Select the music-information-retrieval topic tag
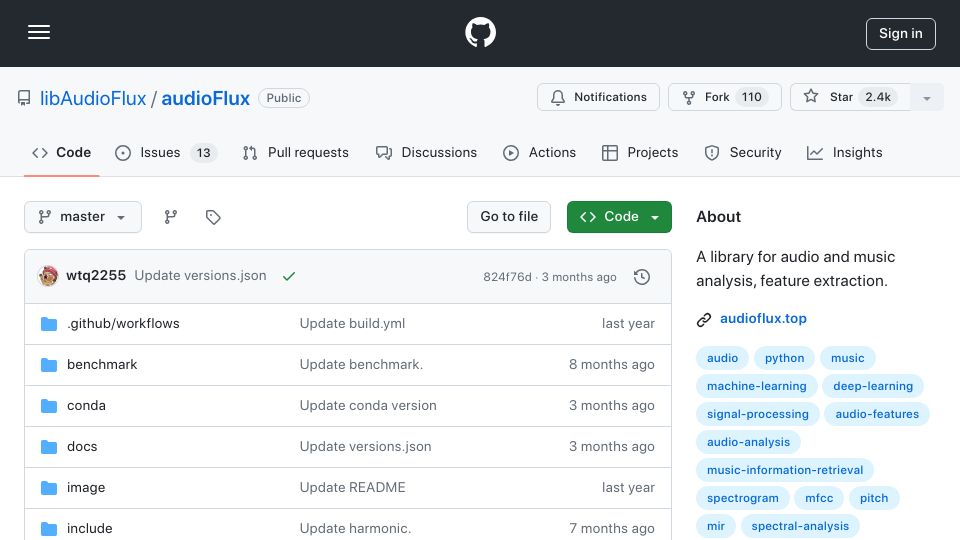 (785, 470)
